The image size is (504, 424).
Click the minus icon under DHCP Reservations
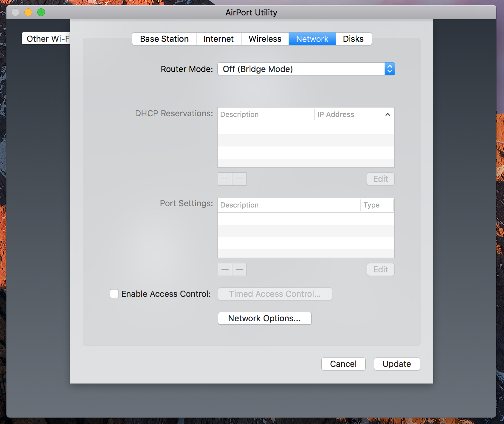point(239,179)
